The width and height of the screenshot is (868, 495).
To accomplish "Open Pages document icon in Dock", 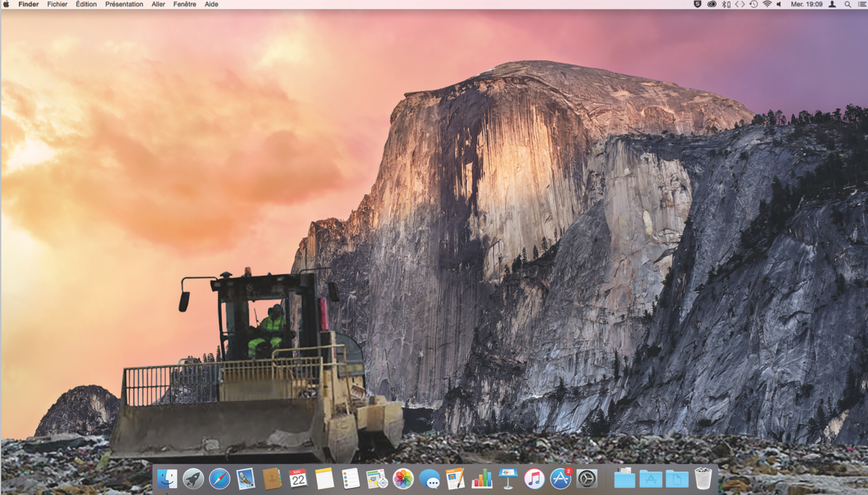I will tap(456, 479).
